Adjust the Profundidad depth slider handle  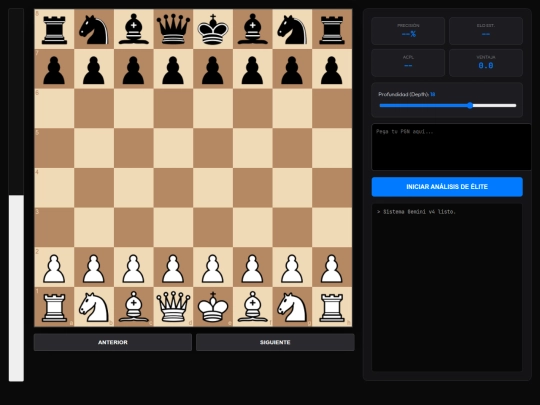pyautogui.click(x=470, y=106)
